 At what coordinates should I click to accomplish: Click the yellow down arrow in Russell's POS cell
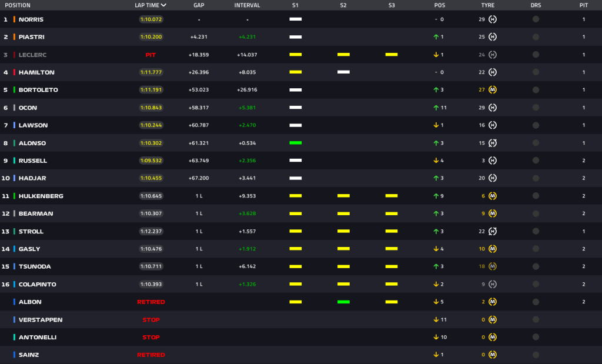[436, 161]
